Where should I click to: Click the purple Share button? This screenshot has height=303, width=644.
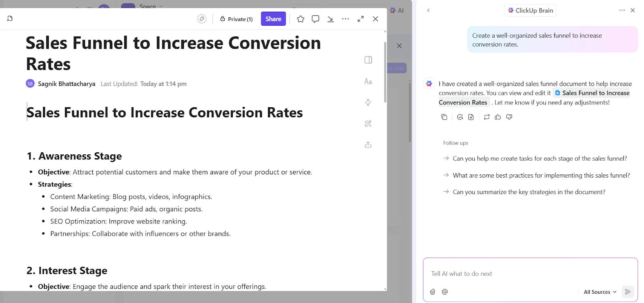[273, 19]
